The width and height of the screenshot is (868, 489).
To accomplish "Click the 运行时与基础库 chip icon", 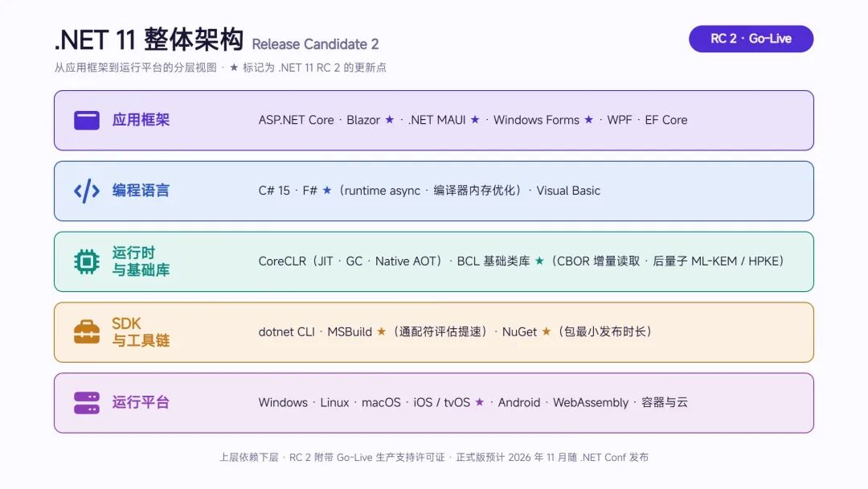I will coord(87,261).
